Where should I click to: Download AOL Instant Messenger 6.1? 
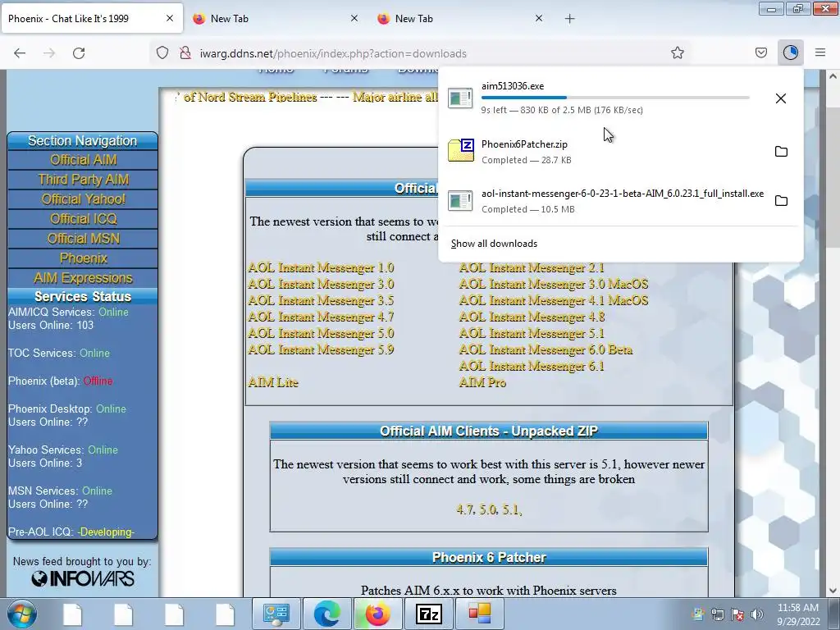coord(532,367)
